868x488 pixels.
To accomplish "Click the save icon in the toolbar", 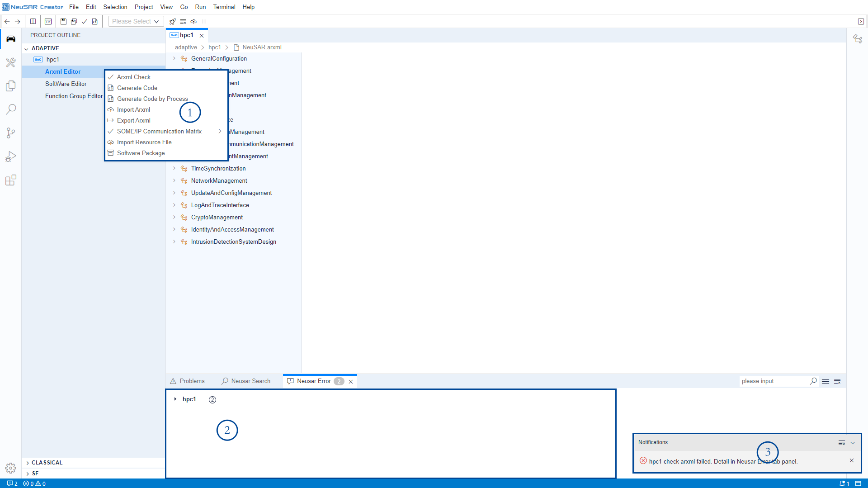I will 63,21.
